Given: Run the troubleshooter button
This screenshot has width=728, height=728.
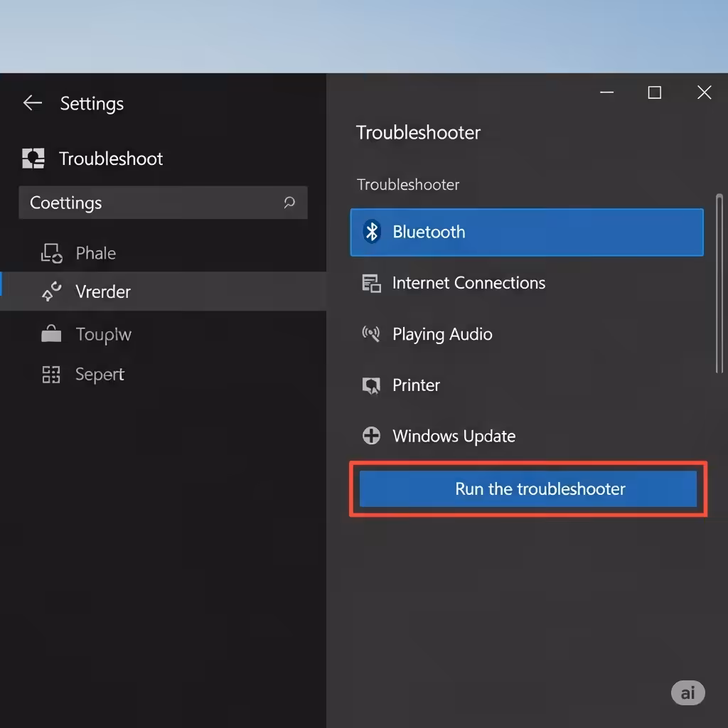Looking at the screenshot, I should (x=528, y=489).
